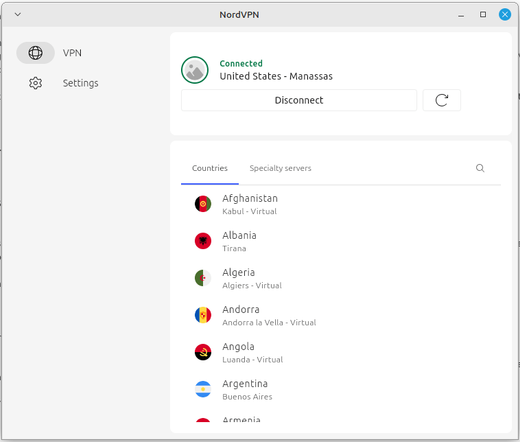Click the Tirana city label

coord(234,248)
